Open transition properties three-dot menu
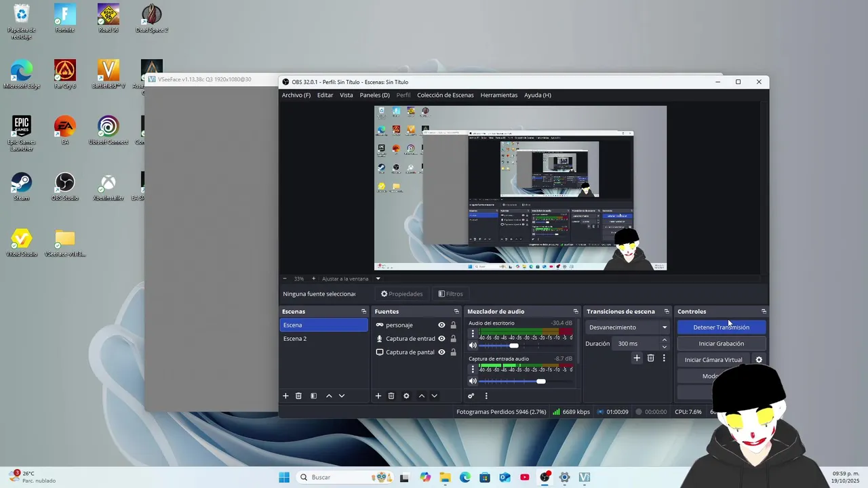Image resolution: width=868 pixels, height=488 pixels. point(664,358)
